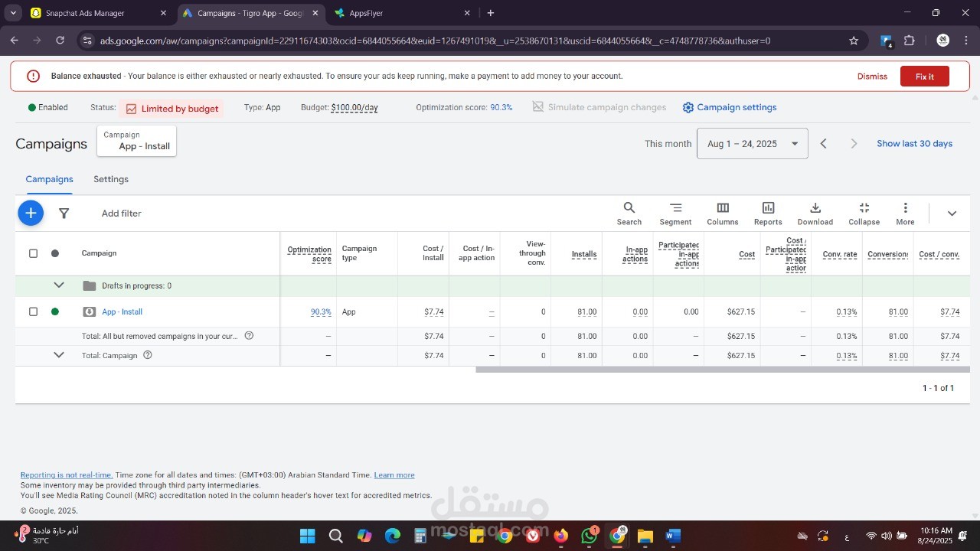Select the Campaigns tab
This screenshot has width=980, height=551.
(49, 179)
